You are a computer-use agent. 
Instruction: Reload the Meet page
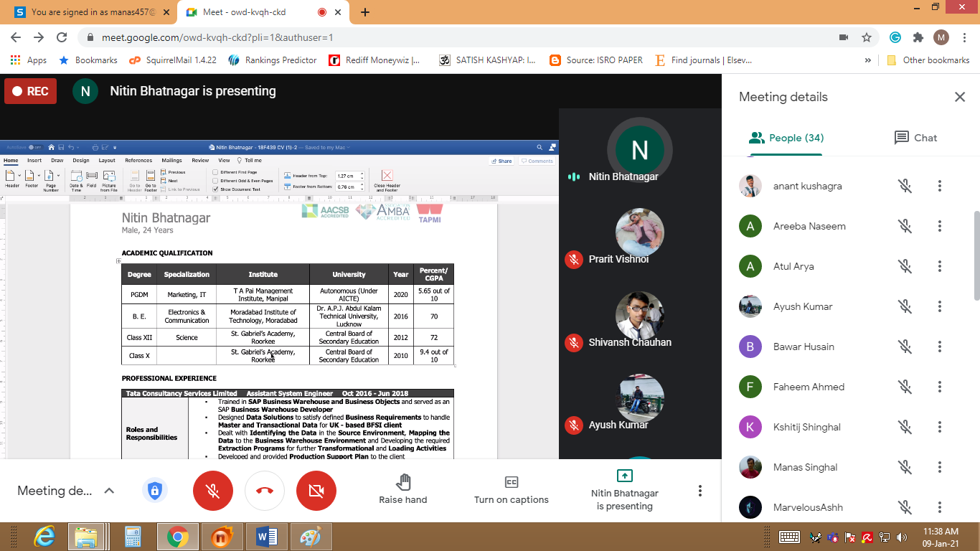coord(62,37)
